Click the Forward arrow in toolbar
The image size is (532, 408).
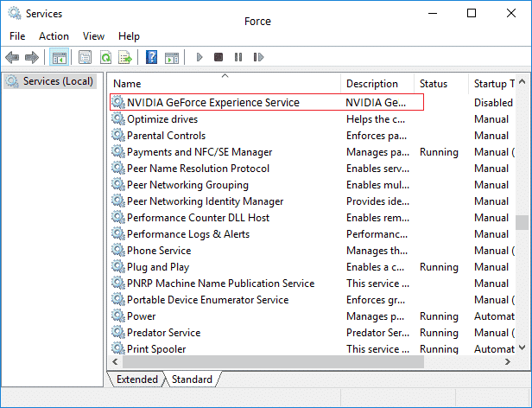pos(32,58)
